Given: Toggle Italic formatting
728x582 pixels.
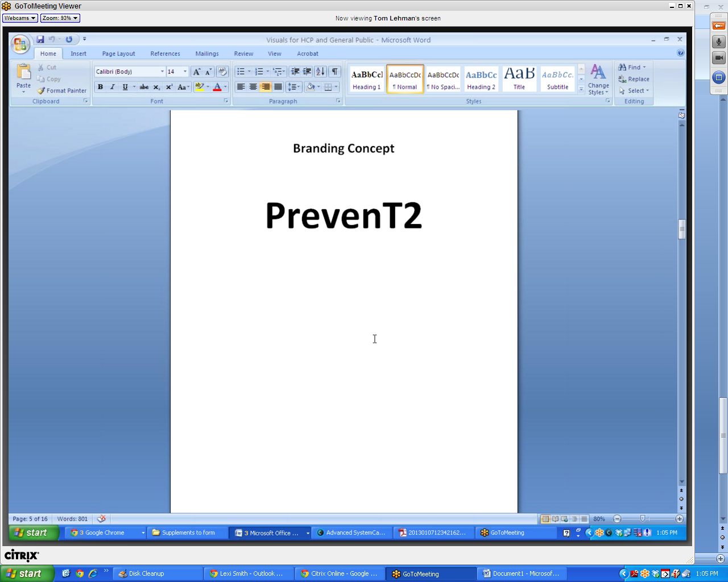Looking at the screenshot, I should pyautogui.click(x=112, y=87).
